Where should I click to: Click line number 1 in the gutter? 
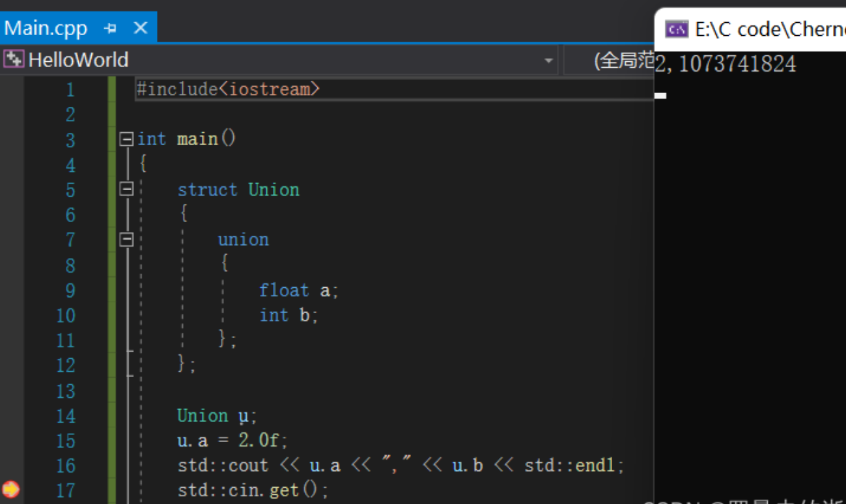70,89
